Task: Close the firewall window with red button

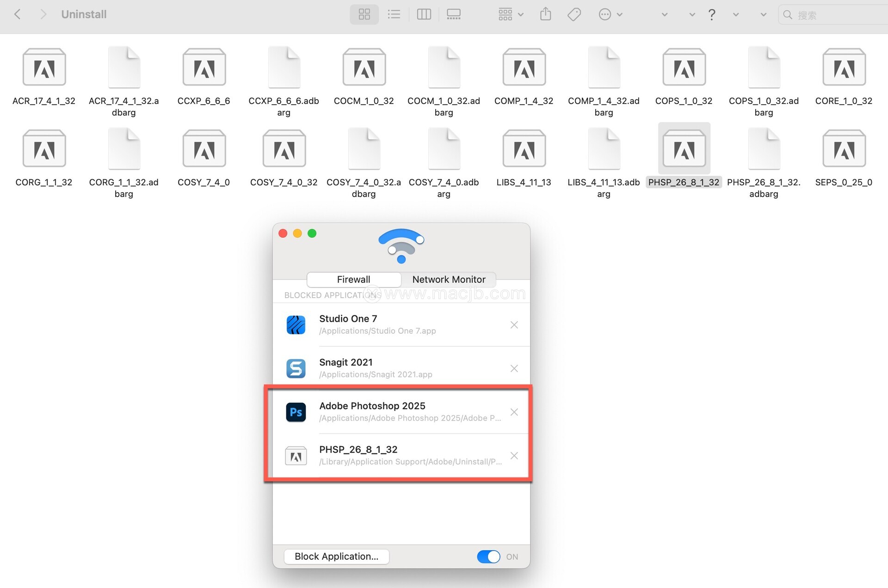Action: coord(283,233)
